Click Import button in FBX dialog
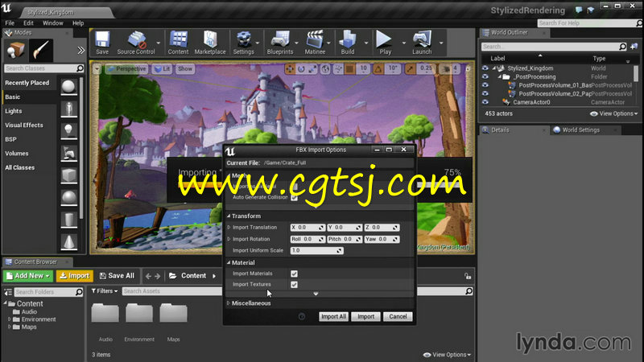This screenshot has width=644, height=362. coord(365,316)
